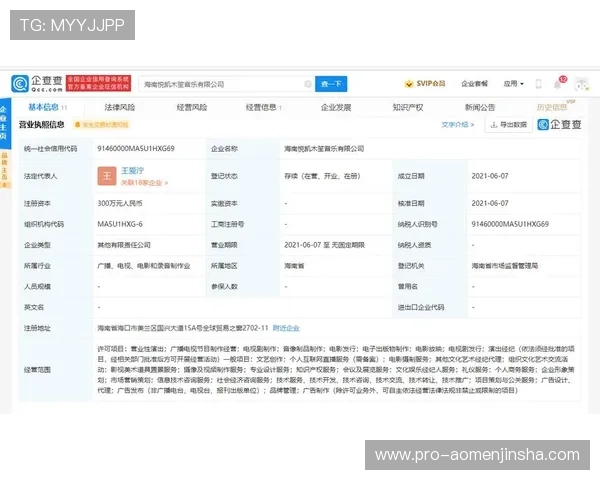Screen dimensions: 600x480
Task: Click the 经营范围 business scope paragraph
Action: pos(336,369)
